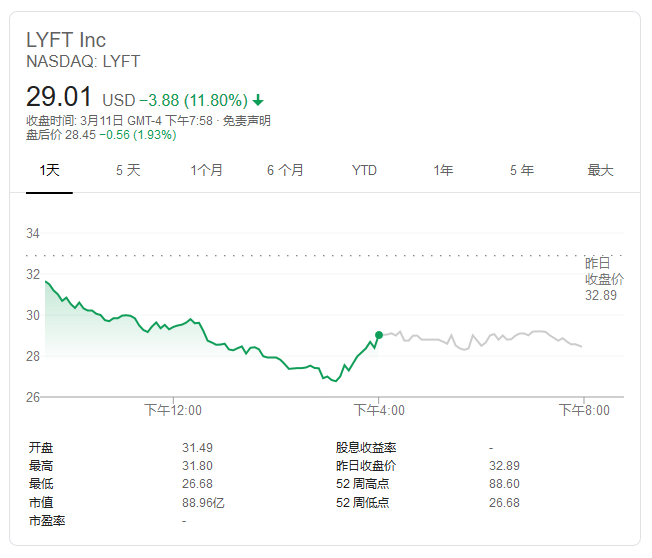This screenshot has height=558, width=652.
Task: Open the 1个月 chart view
Action: pos(206,170)
